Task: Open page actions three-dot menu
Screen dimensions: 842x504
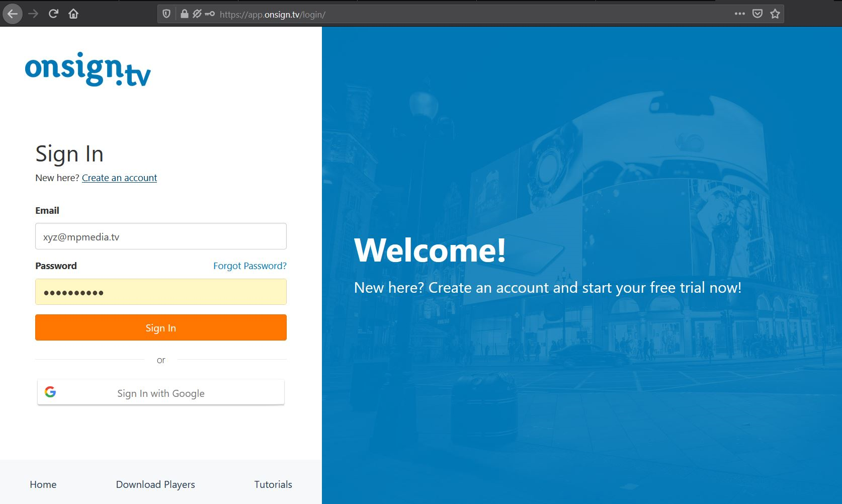Action: coord(739,14)
